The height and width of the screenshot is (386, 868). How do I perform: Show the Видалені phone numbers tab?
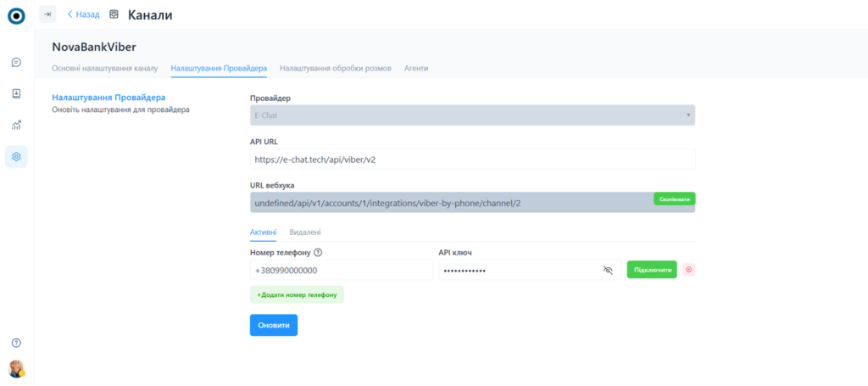[x=304, y=232]
